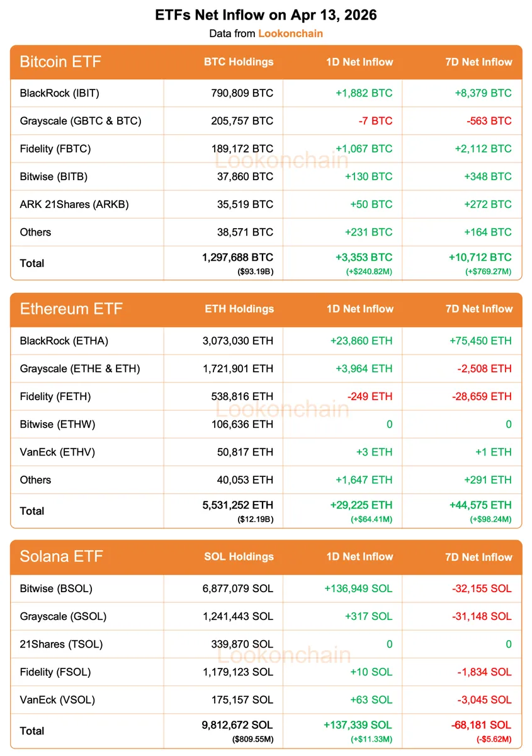Select the VanEck (ETHV) row label

[58, 452]
